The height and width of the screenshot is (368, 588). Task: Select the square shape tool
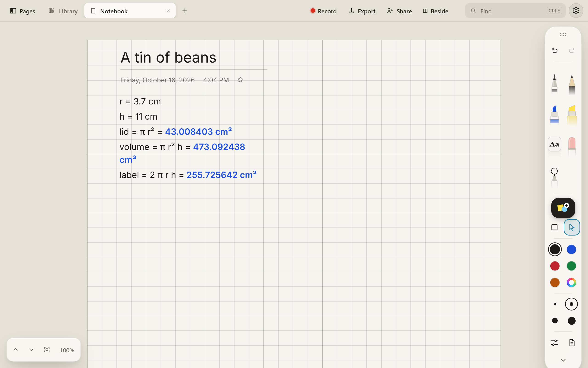coord(554,227)
